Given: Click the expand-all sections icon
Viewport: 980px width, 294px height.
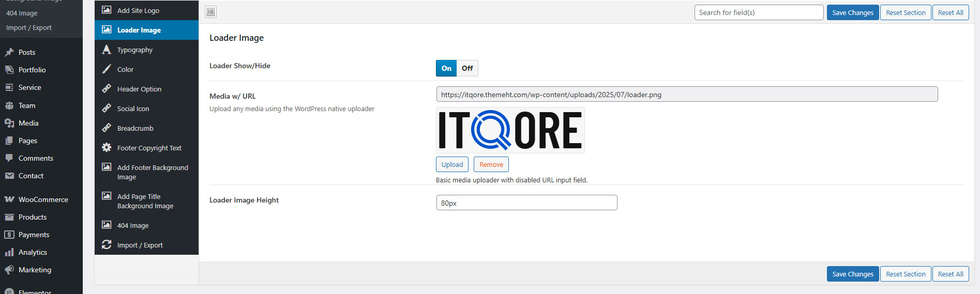Looking at the screenshot, I should click(211, 12).
